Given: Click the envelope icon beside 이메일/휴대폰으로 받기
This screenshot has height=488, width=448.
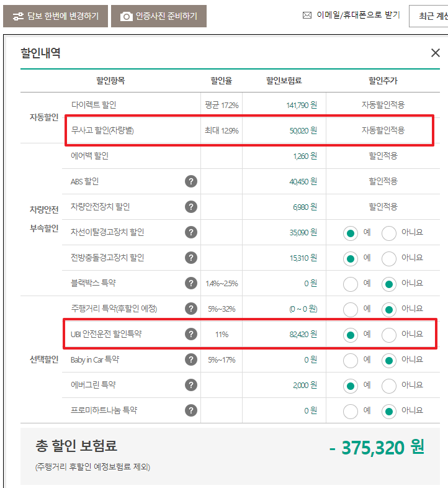Looking at the screenshot, I should [307, 16].
